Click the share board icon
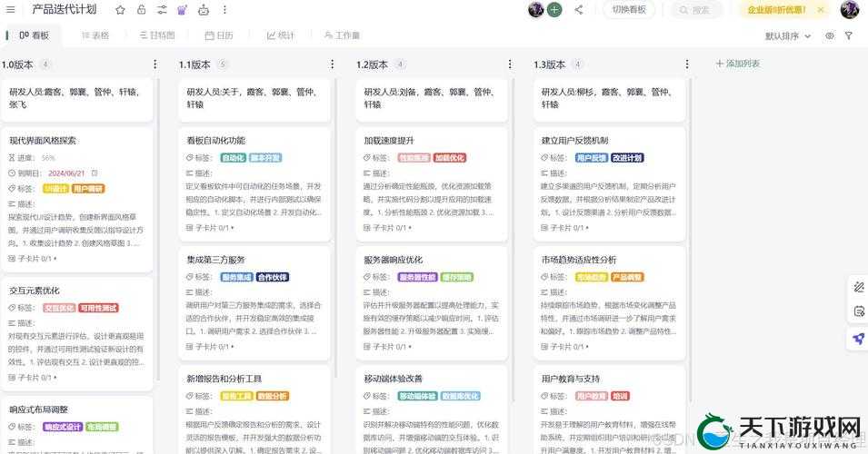Screen dimensions: 868x454 (x=578, y=9)
